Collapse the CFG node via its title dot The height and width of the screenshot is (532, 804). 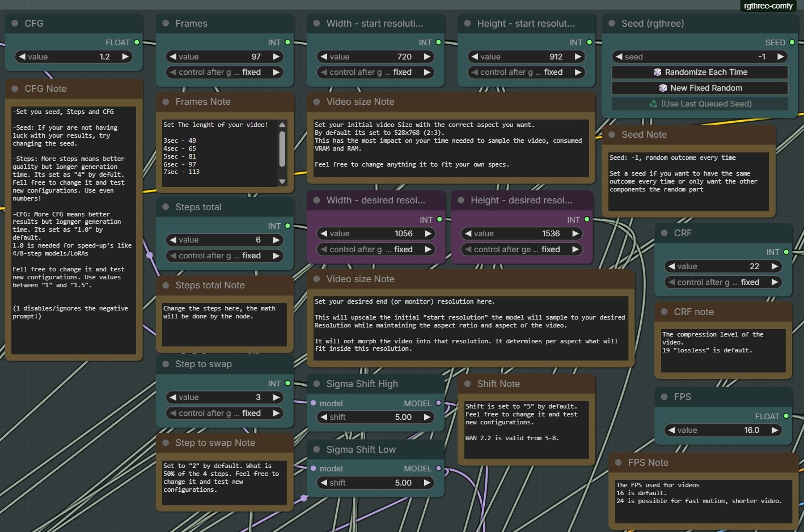[15, 23]
